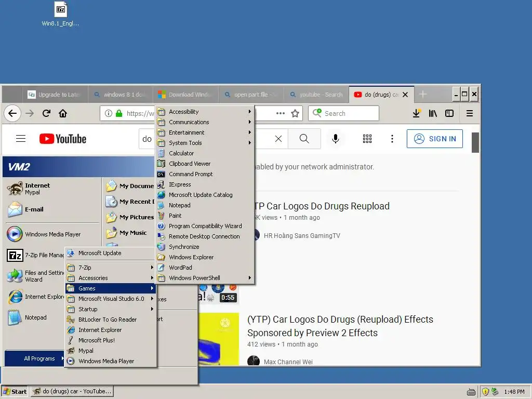Click the Start button

[x=15, y=392]
